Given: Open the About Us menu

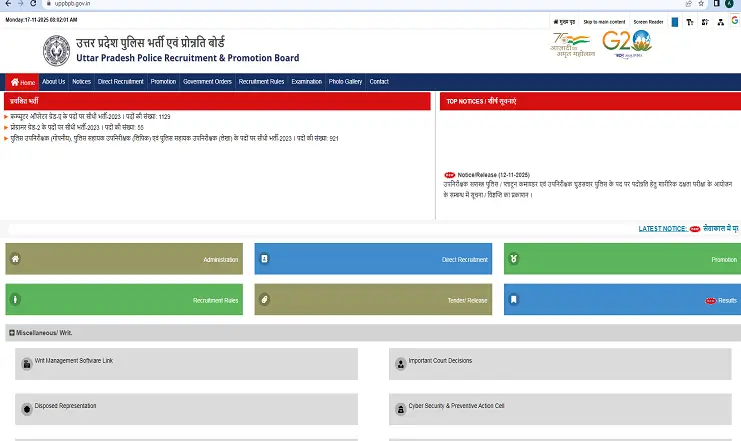Looking at the screenshot, I should pyautogui.click(x=53, y=82).
